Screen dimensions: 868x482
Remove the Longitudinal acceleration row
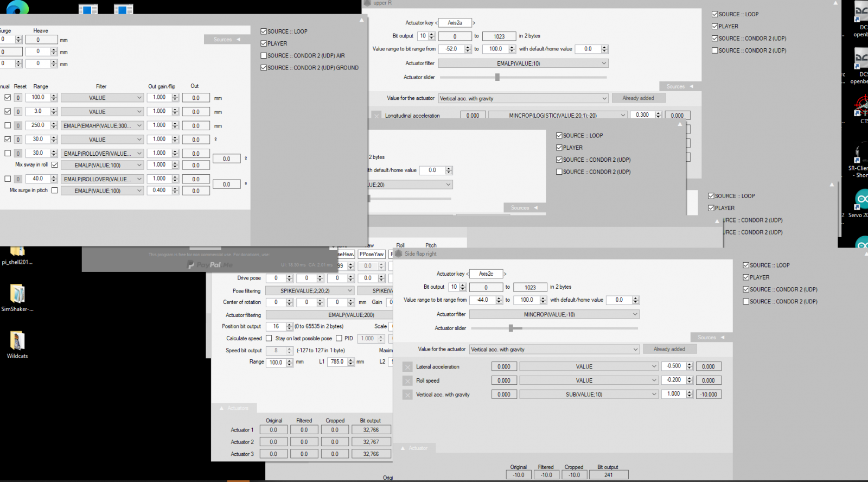point(376,116)
